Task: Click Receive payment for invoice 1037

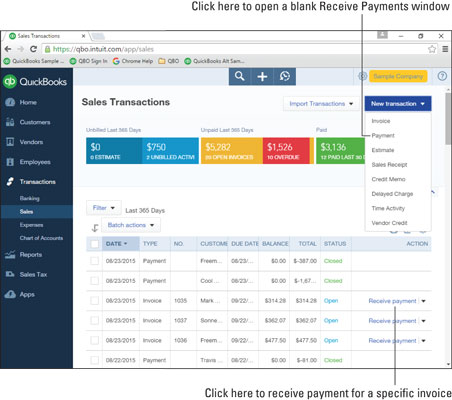Action: (392, 321)
